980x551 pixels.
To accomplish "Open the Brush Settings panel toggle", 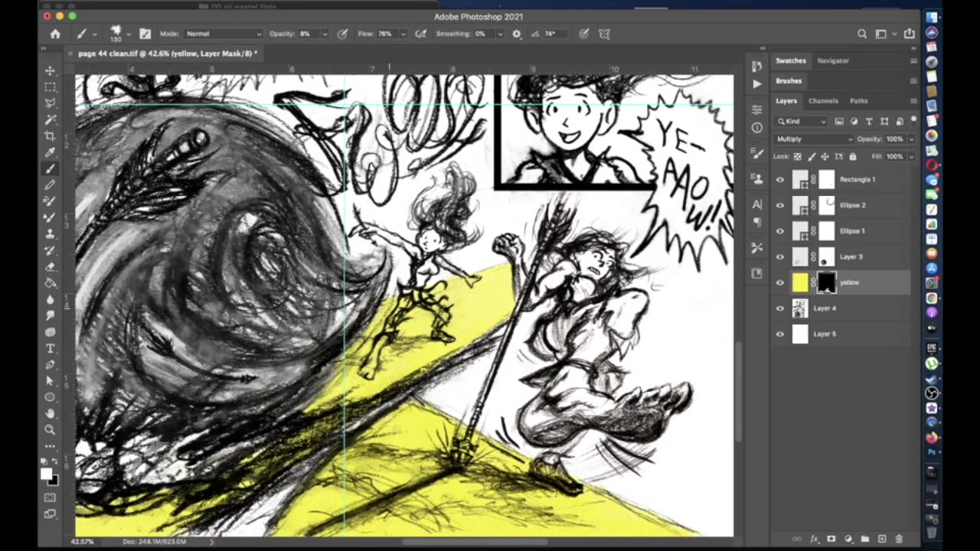I will (x=145, y=34).
